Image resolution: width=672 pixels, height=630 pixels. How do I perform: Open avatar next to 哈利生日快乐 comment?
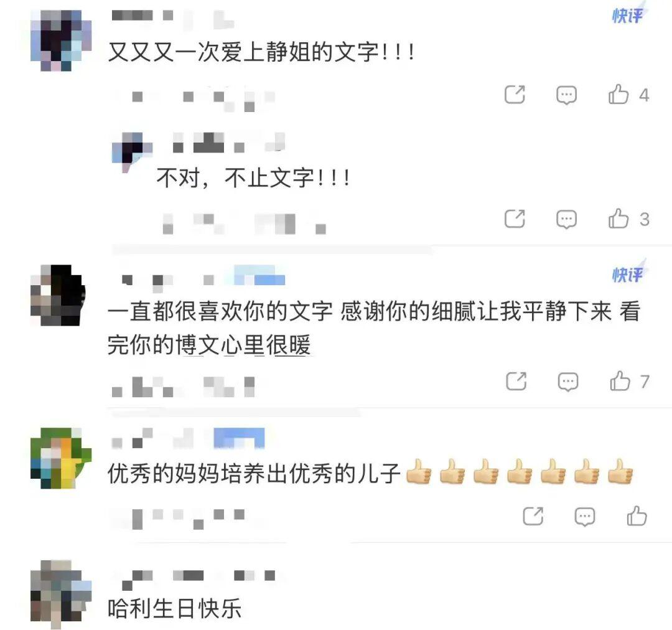click(x=61, y=594)
